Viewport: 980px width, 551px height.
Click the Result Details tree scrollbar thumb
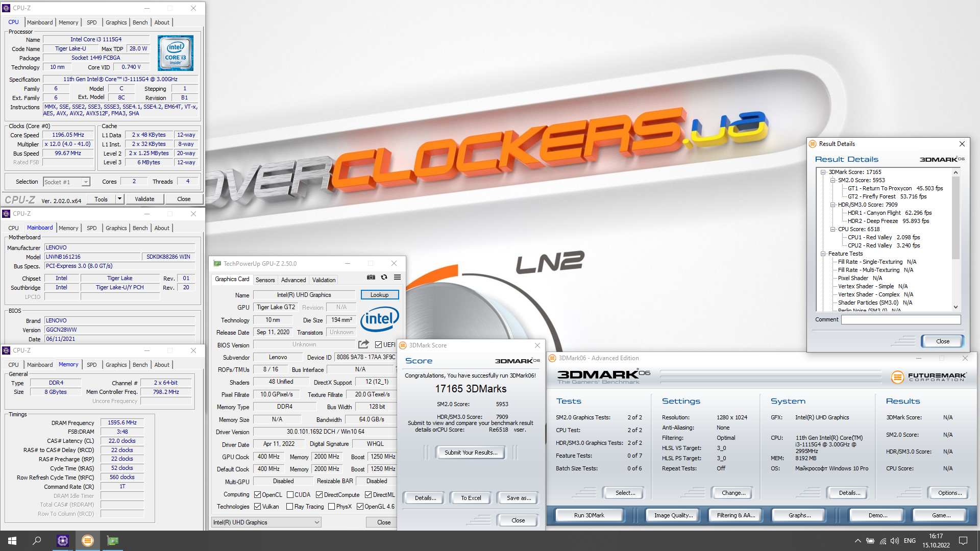click(x=955, y=218)
